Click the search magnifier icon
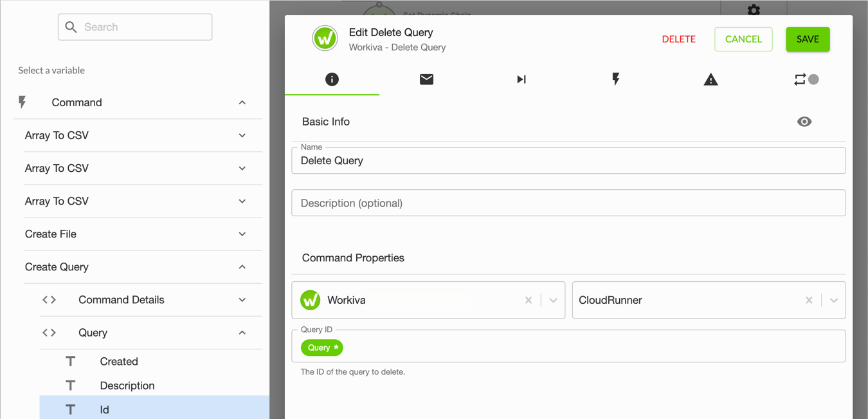The image size is (868, 419). coord(71,27)
